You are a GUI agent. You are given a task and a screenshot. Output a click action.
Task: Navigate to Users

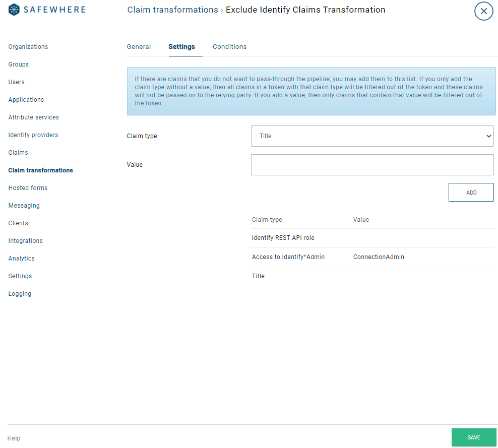16,82
